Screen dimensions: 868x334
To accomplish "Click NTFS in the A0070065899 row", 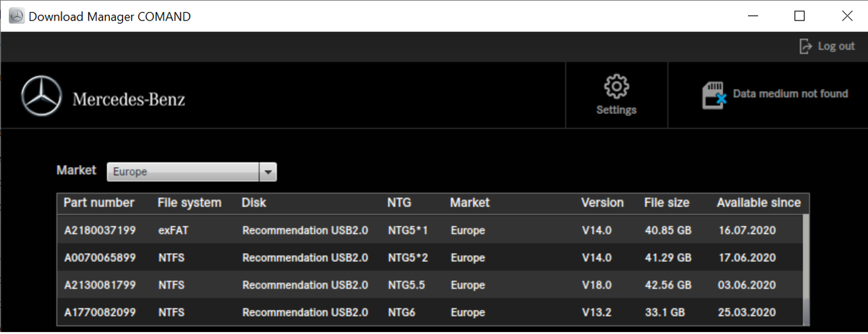I will (171, 257).
